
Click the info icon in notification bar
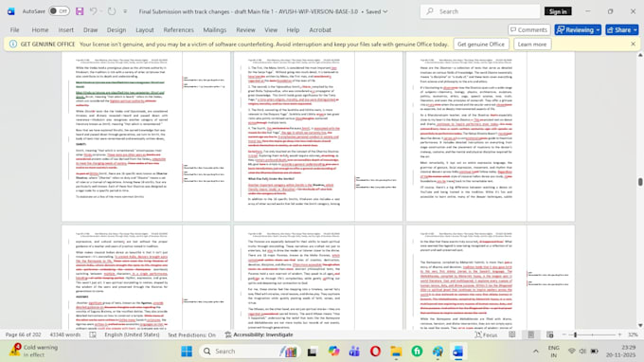13,44
